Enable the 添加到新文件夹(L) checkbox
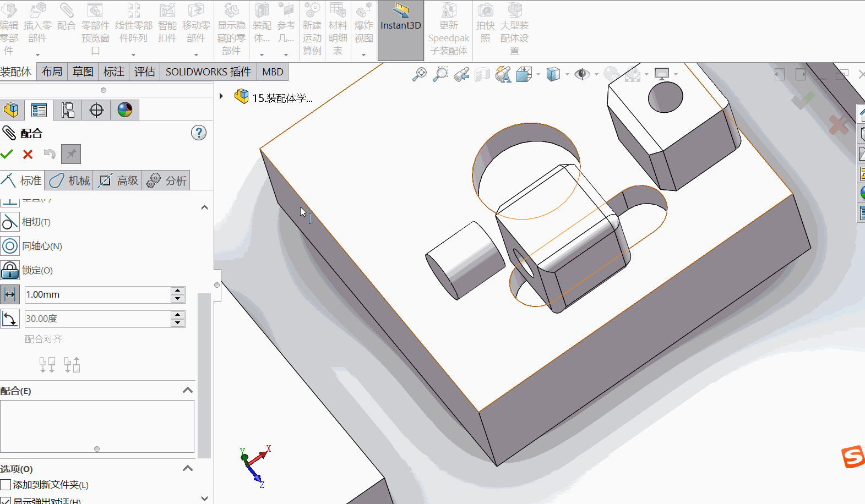The height and width of the screenshot is (504, 865). click(x=6, y=485)
